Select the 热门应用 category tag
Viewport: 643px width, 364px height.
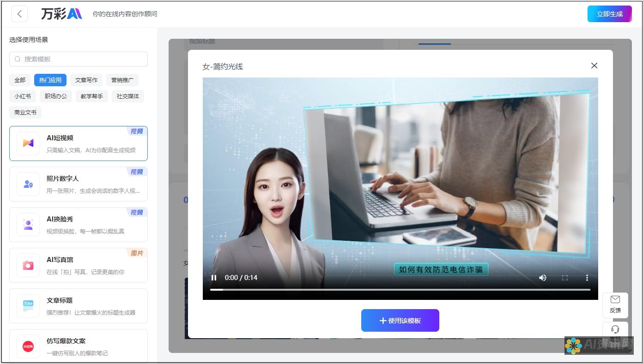(x=50, y=80)
